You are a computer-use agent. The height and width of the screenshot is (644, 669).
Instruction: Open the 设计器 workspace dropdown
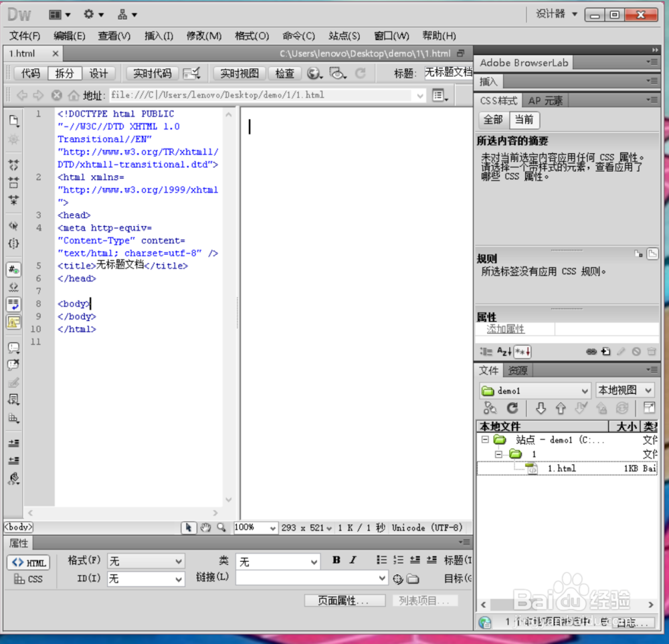557,14
